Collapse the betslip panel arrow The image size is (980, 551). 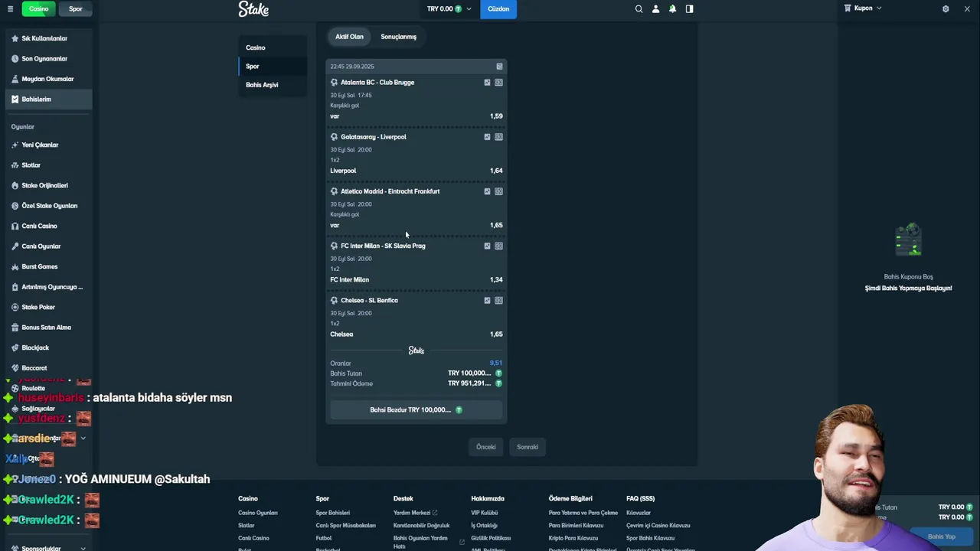pos(968,9)
